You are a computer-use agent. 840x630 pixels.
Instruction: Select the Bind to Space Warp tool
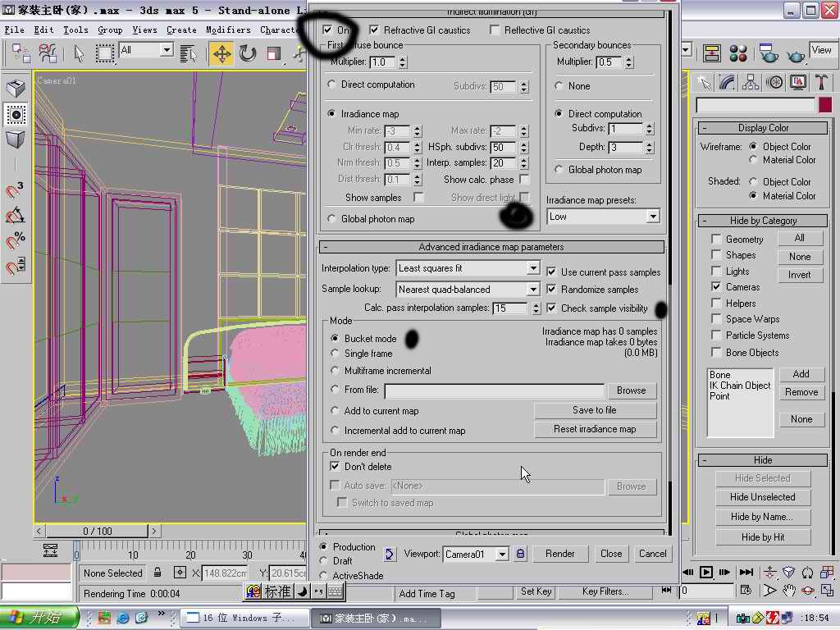tap(48, 53)
